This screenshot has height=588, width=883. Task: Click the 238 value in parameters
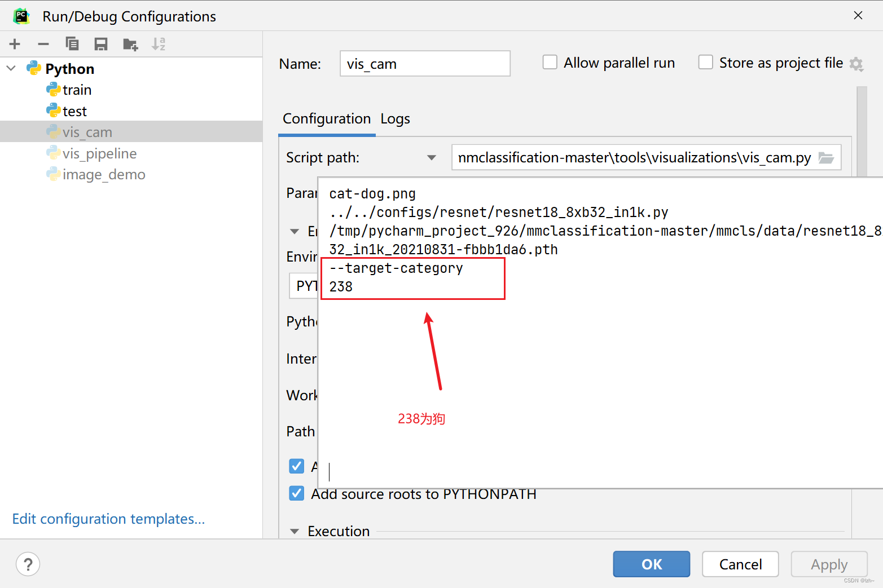(x=341, y=287)
